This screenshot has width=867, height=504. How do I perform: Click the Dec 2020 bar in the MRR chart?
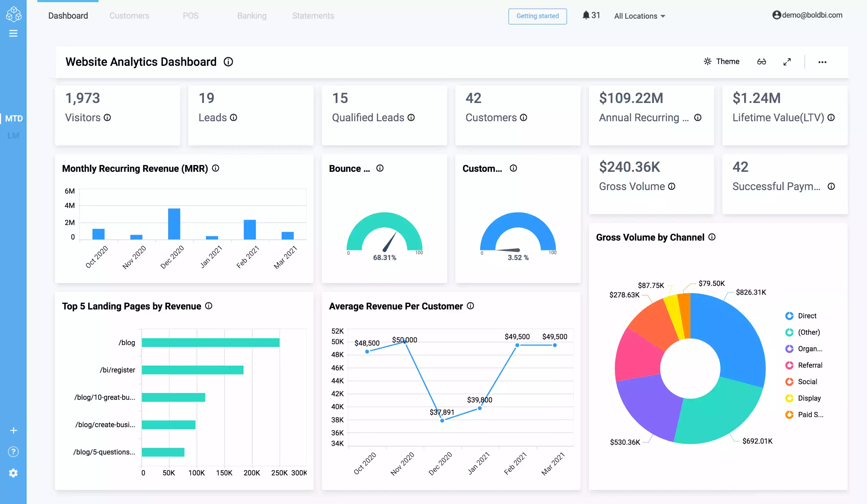click(x=174, y=224)
